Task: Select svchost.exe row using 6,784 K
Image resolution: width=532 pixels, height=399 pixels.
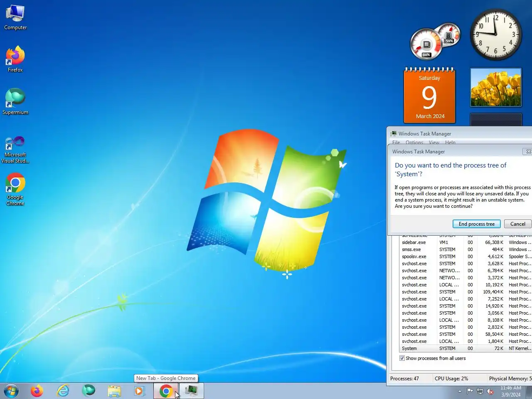Action: point(465,271)
